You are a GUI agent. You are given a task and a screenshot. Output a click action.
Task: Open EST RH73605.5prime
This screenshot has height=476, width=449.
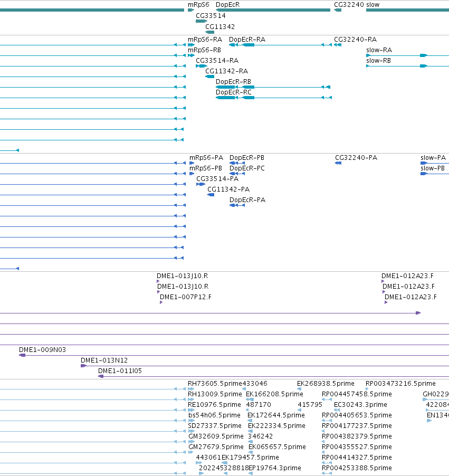(215, 384)
